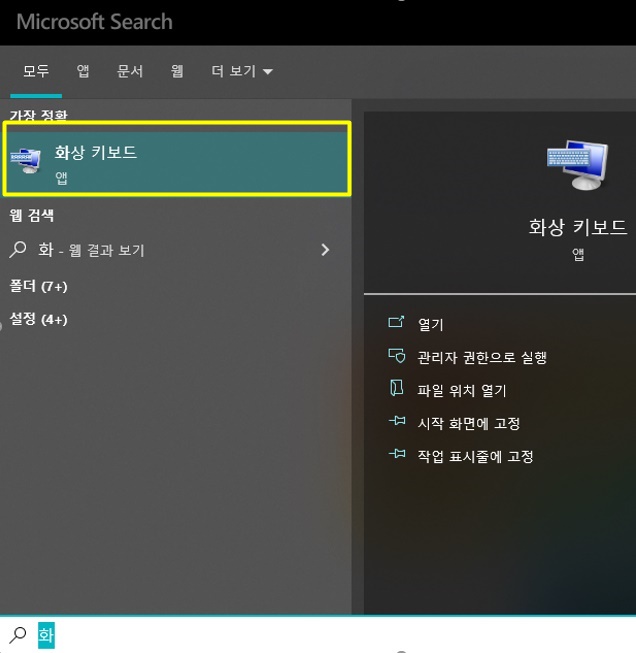Click the 웹 검색 section heading

click(32, 215)
